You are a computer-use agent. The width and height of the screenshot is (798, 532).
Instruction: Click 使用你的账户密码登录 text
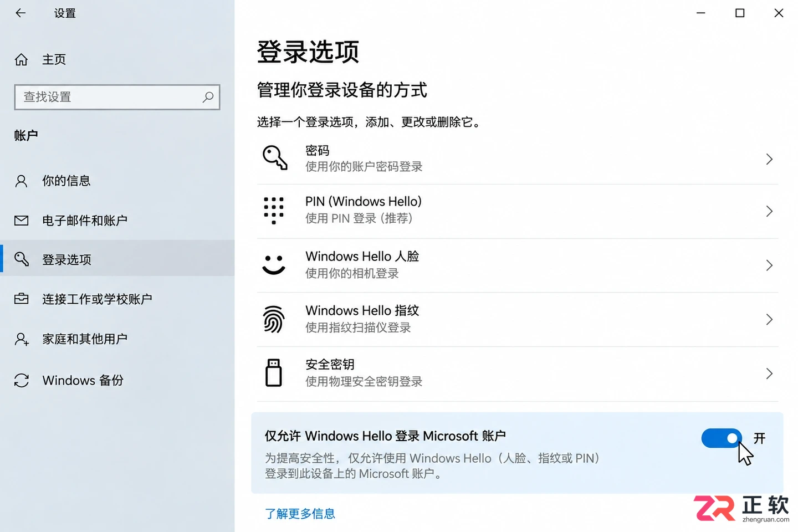tap(364, 166)
